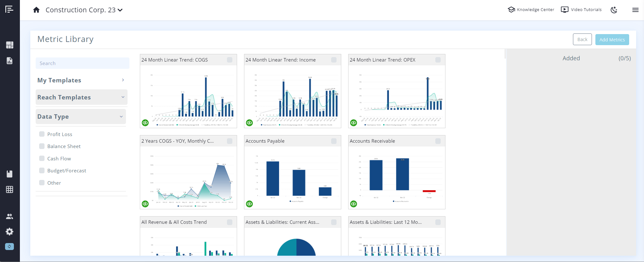Click the blue sync icon in sidebar
644x262 pixels.
point(9,247)
